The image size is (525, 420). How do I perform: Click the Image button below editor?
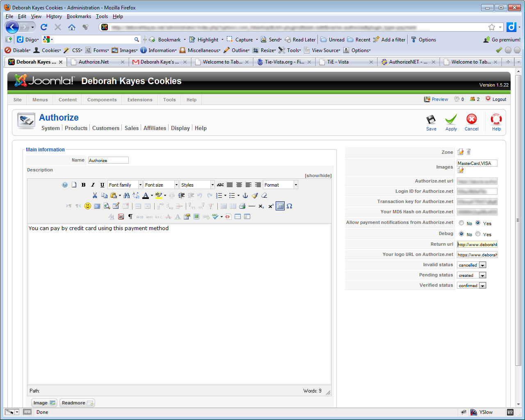(44, 403)
